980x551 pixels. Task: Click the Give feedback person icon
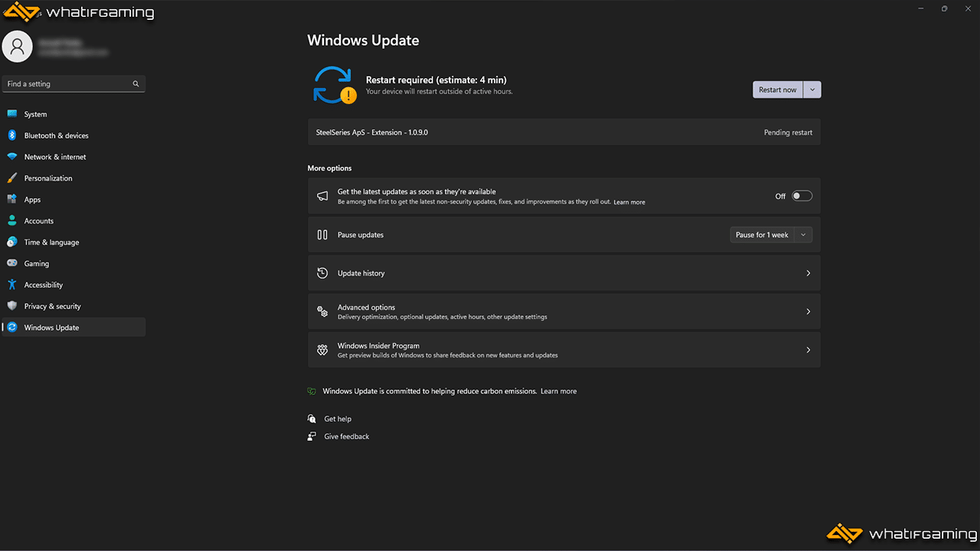coord(312,436)
